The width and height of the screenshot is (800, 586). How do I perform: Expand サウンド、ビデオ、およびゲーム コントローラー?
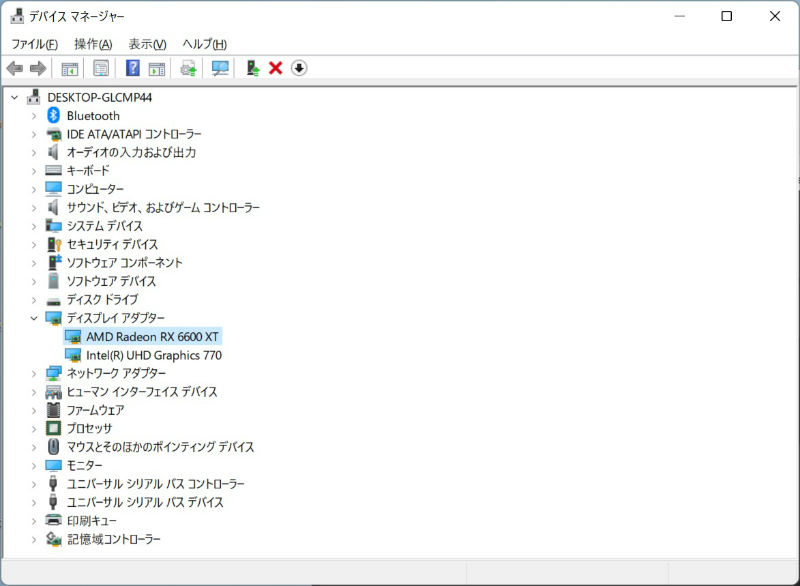34,208
